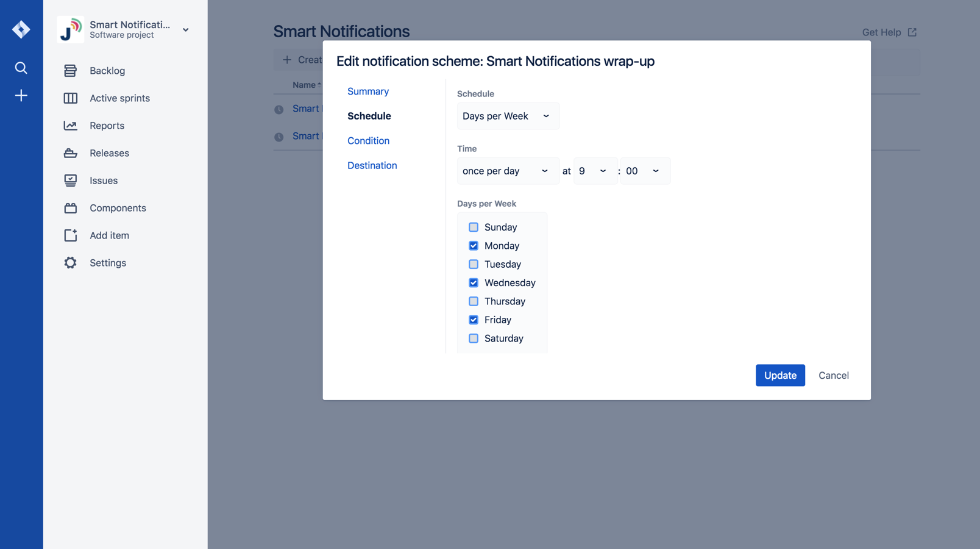
Task: Uncheck the Monday checkbox
Action: click(474, 246)
